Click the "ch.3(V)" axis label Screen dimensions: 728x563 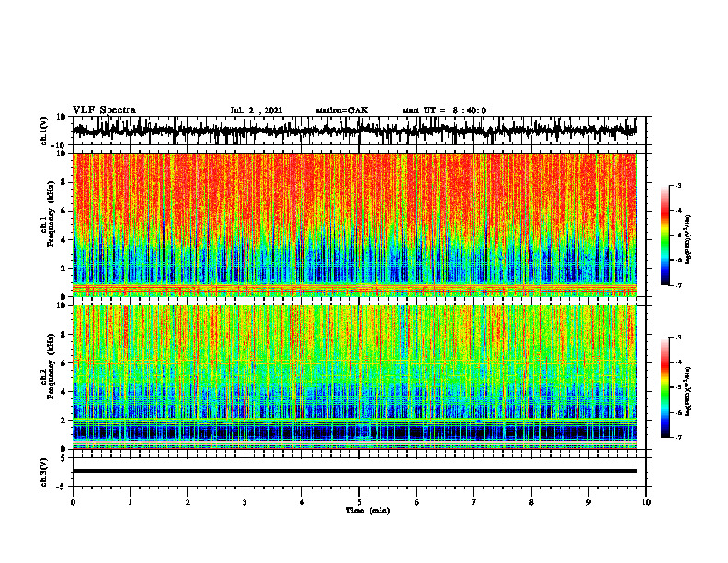pos(44,473)
